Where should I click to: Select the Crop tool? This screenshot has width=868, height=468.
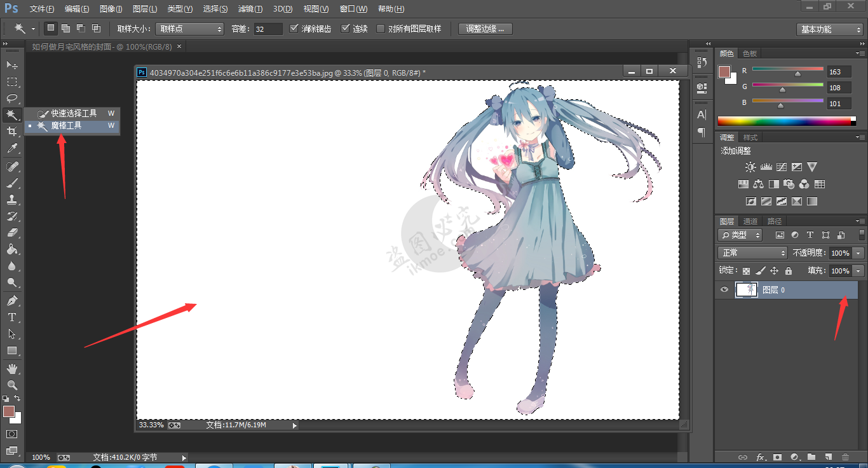(x=12, y=132)
